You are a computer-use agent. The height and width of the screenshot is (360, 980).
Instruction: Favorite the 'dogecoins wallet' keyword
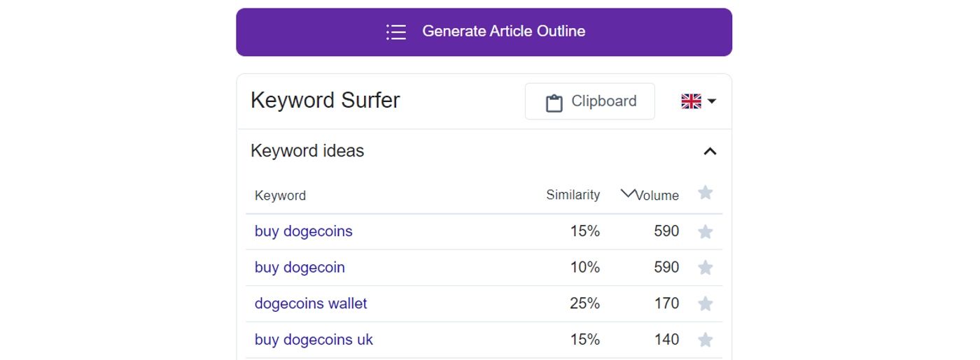click(x=706, y=303)
